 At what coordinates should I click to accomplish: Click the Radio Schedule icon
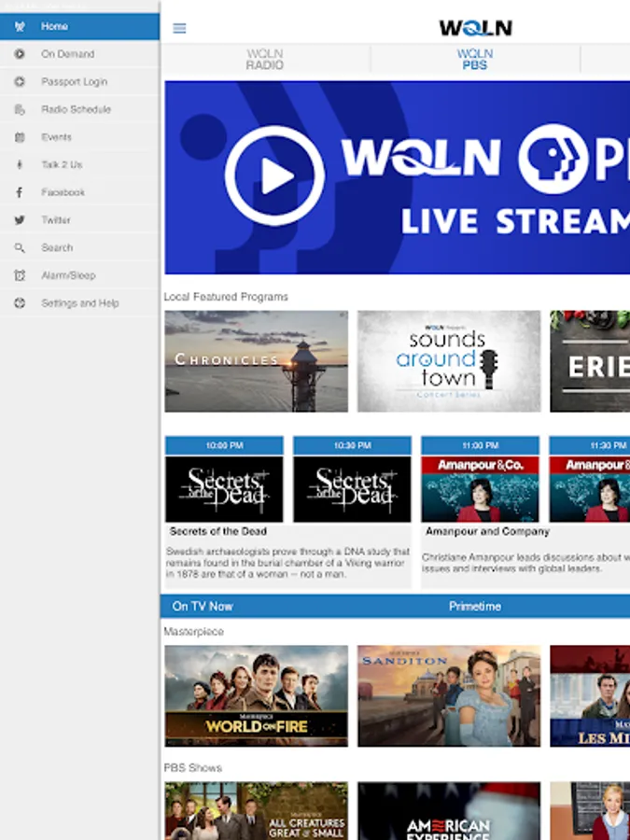click(20, 110)
